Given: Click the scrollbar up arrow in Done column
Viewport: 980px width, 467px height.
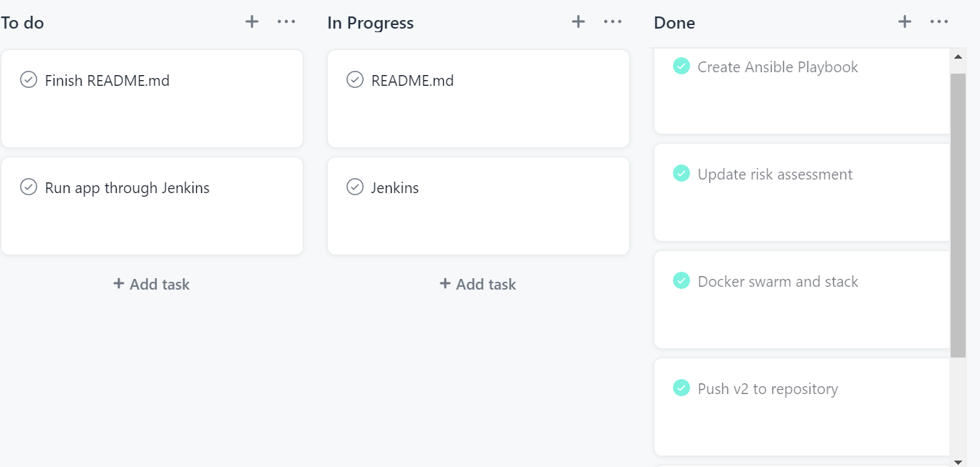Looking at the screenshot, I should (x=958, y=57).
